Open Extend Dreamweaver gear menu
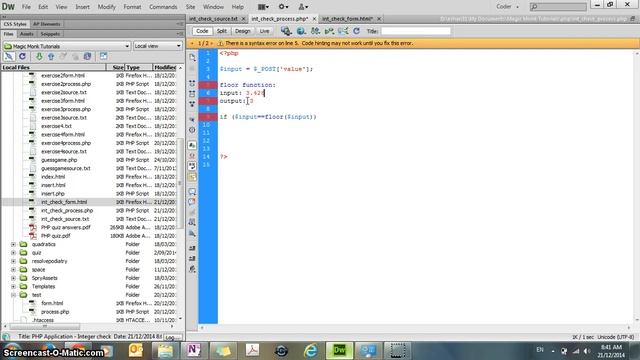This screenshot has height=360, width=640. [283, 7]
